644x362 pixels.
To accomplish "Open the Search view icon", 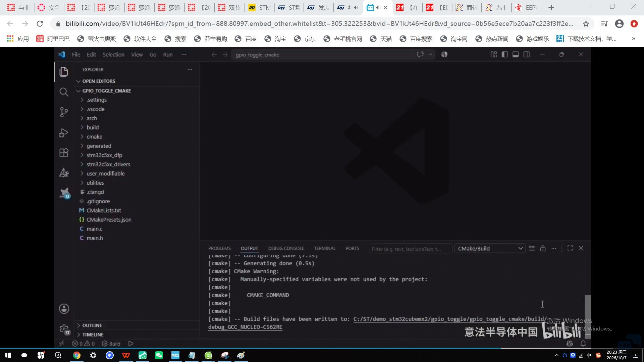I will click(64, 92).
